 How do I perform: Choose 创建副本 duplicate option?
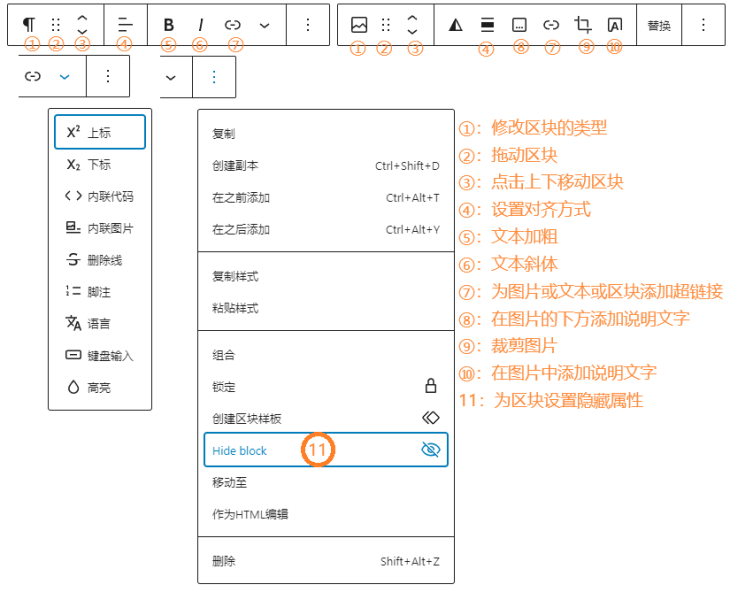click(326, 166)
